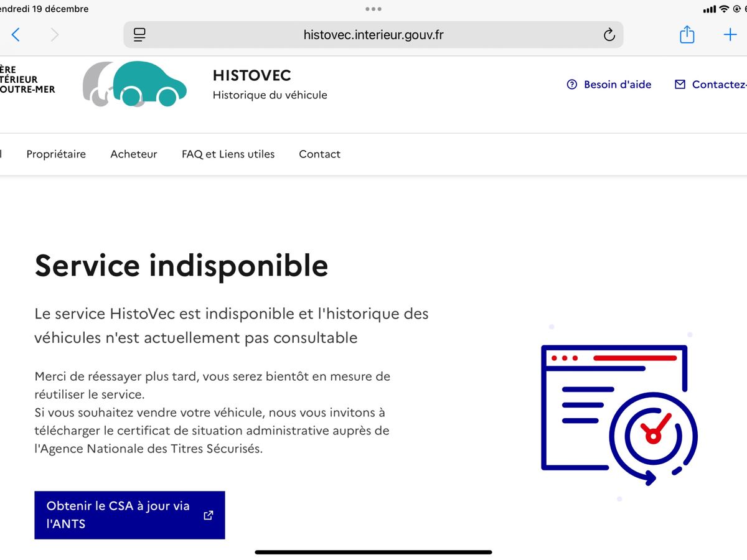Open a new tab with plus icon
Viewport: 747px width, 560px height.
(x=730, y=35)
